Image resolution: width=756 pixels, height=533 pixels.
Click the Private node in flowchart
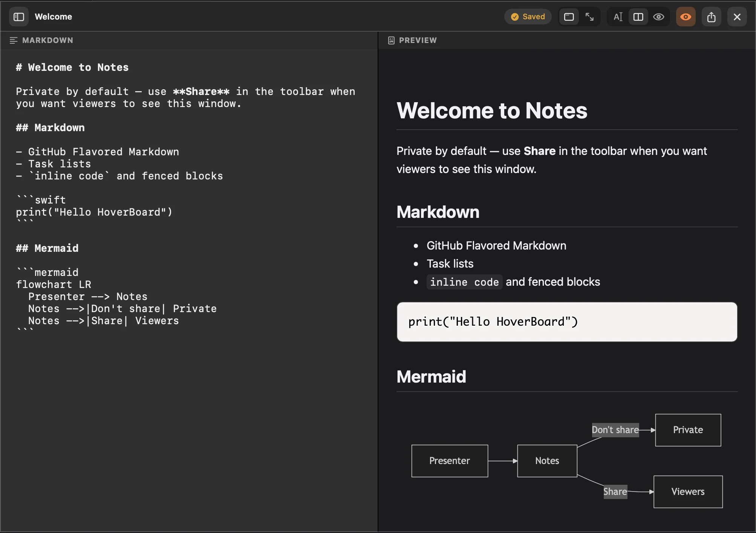[688, 430]
